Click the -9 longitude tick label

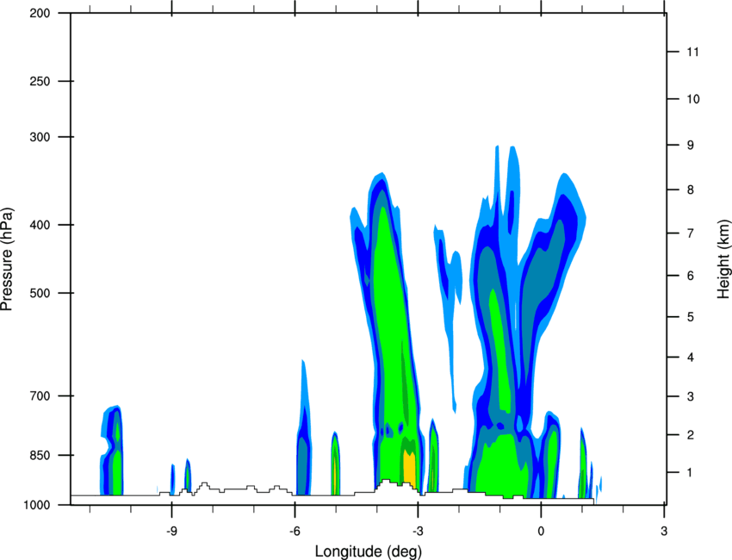[171, 532]
